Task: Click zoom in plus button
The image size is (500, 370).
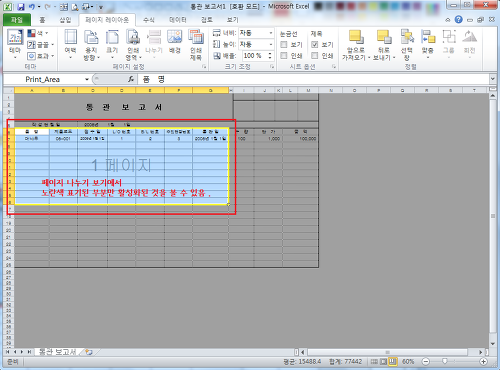Action: click(483, 361)
